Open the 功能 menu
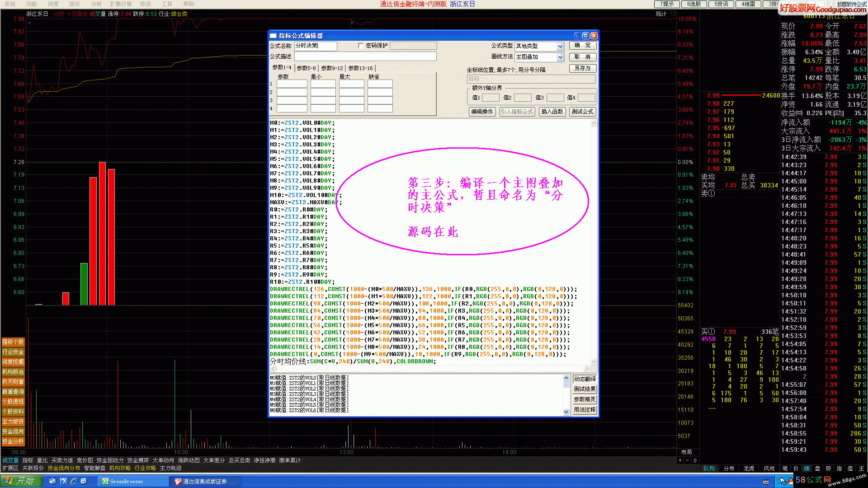The height and width of the screenshot is (488, 868). [x=31, y=4]
